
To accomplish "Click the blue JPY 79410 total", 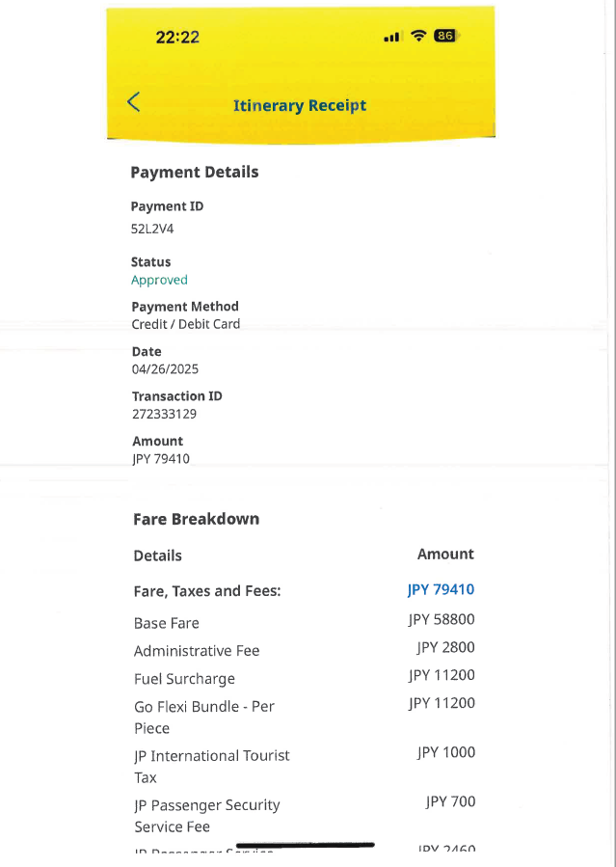I will (x=441, y=589).
